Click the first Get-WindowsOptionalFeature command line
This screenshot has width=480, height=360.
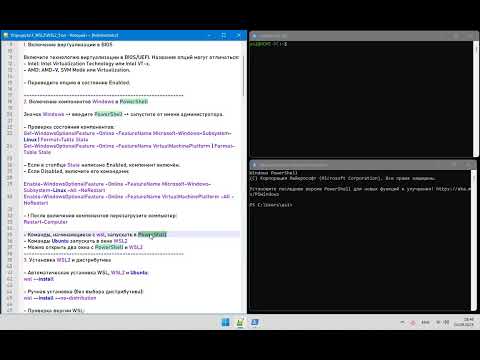click(x=128, y=136)
